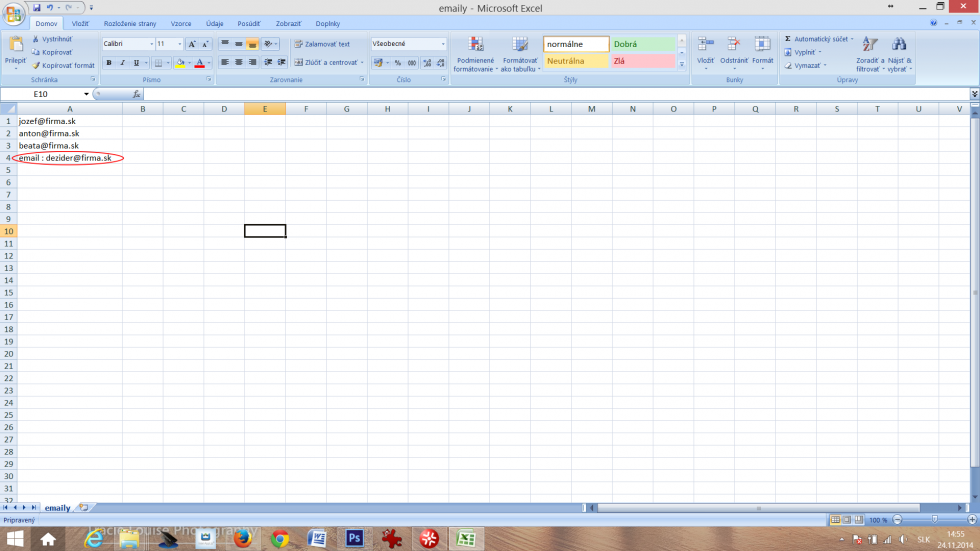Click Vložiť insert cells icon
The width and height of the screenshot is (980, 551).
click(x=706, y=44)
